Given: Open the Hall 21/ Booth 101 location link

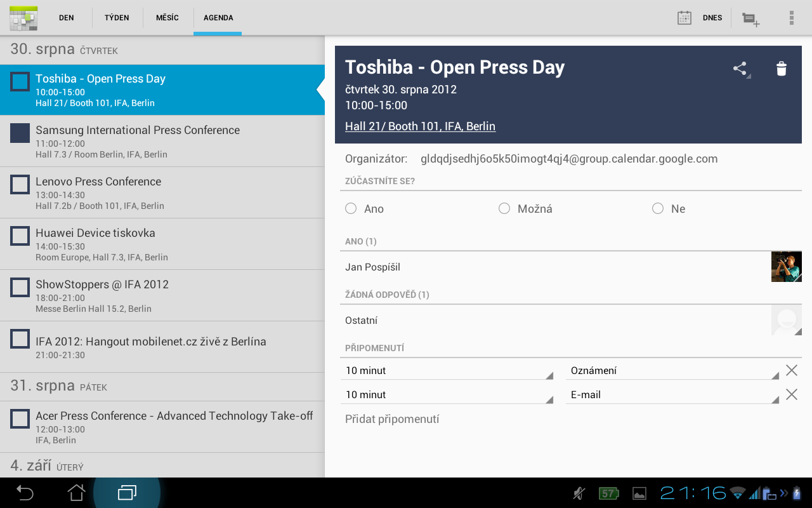Looking at the screenshot, I should click(420, 126).
